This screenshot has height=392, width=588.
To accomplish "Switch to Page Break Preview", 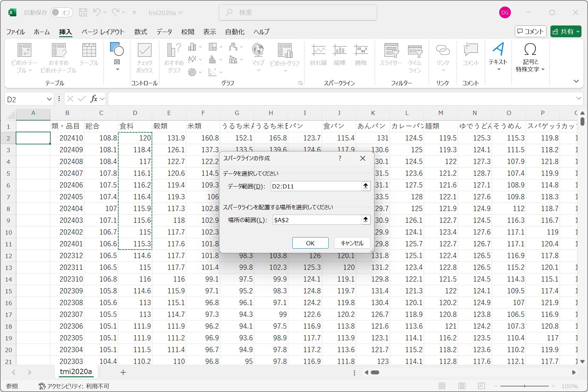I will click(x=481, y=386).
